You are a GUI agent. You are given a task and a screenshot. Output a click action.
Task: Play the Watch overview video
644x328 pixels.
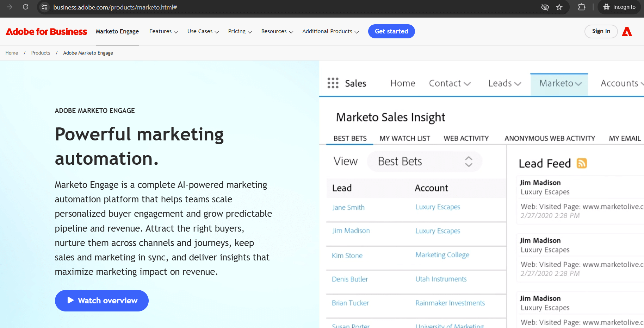102,301
